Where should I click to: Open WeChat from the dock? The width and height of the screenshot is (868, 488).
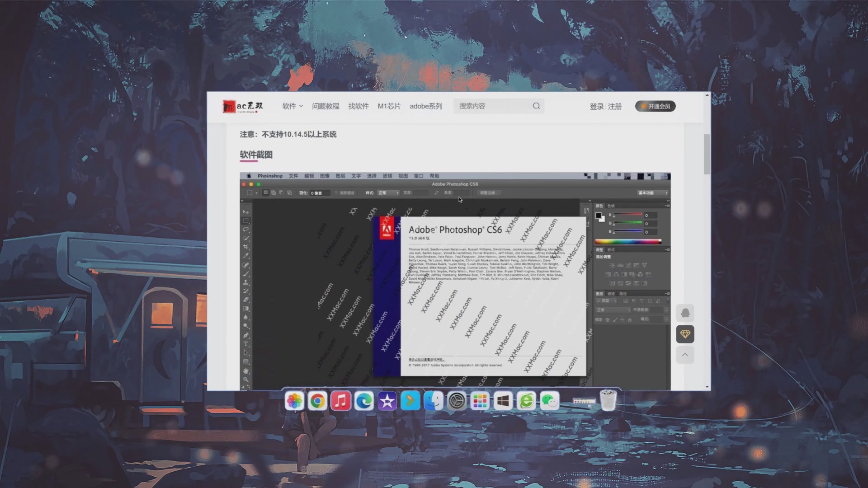(550, 401)
